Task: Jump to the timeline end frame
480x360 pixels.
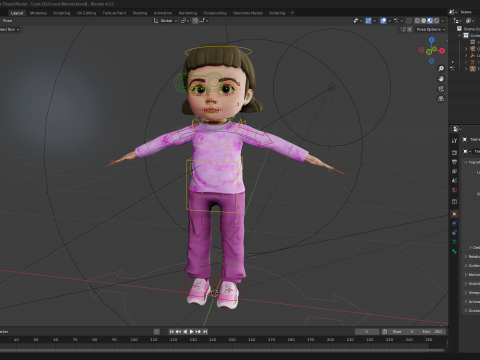Action: [x=205, y=331]
